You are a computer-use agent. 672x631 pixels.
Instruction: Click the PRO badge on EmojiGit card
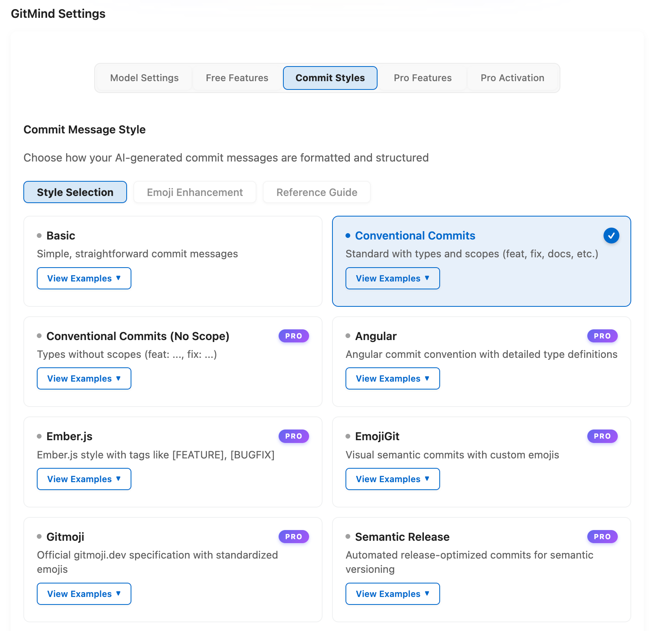tap(602, 436)
